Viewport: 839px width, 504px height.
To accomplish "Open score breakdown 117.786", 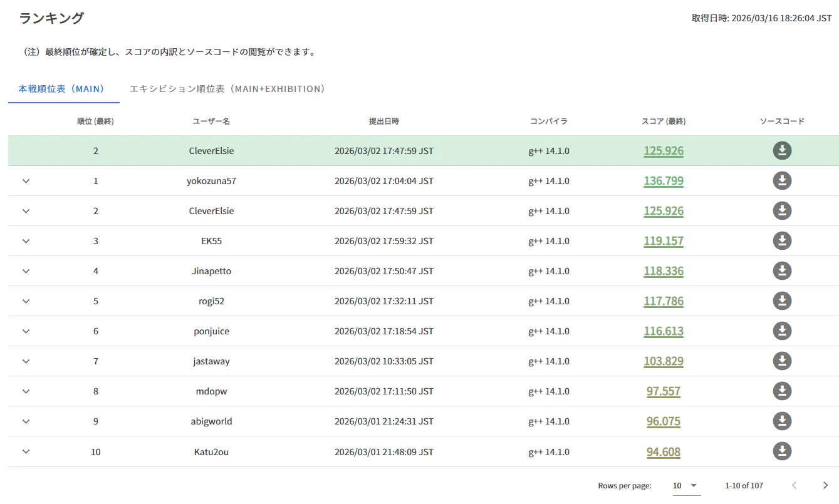I will 664,301.
